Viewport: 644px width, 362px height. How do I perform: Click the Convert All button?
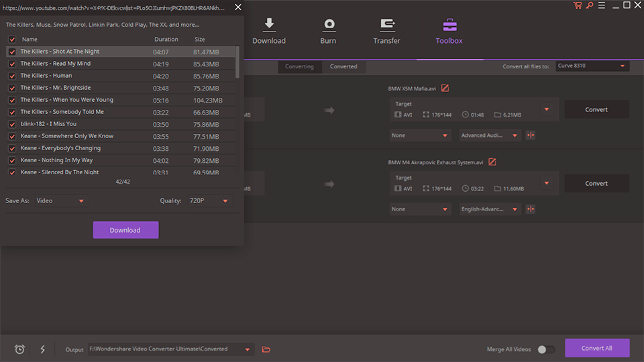[597, 348]
